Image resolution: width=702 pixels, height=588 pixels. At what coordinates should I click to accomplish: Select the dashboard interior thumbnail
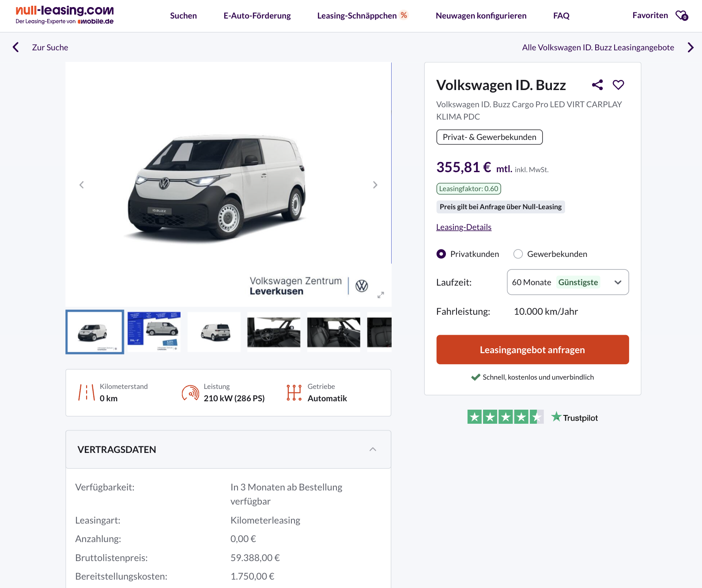274,332
